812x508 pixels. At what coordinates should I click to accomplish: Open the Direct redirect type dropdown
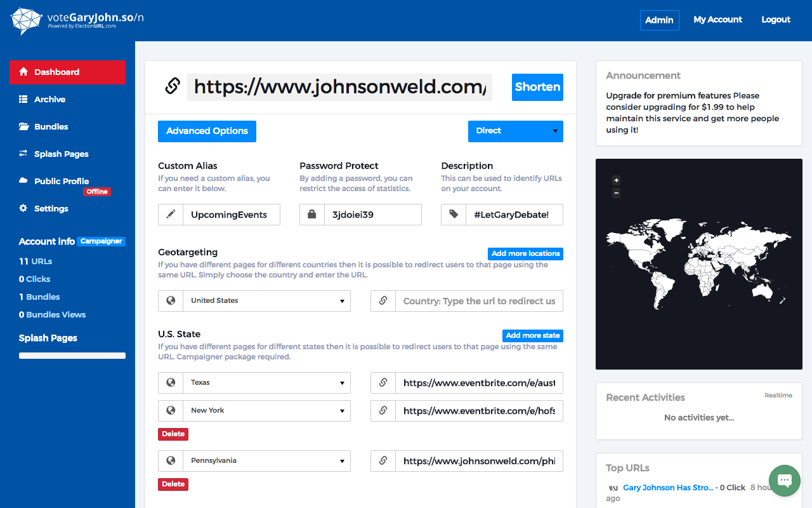tap(515, 131)
